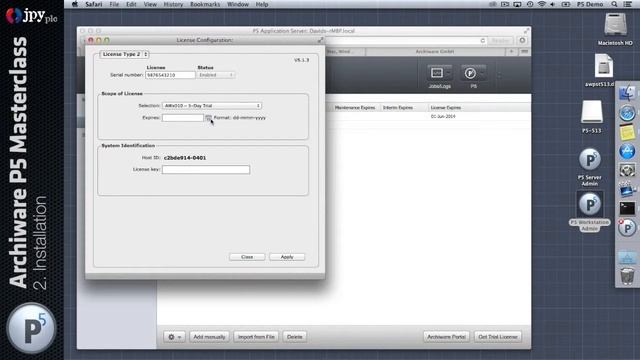Screen dimensions: 640x360
Task: Click the Time Machine icon in menu bar
Action: click(530, 4)
